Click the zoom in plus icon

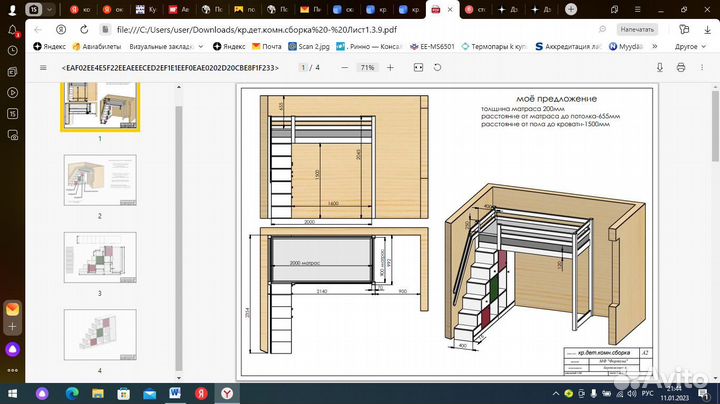tap(390, 67)
